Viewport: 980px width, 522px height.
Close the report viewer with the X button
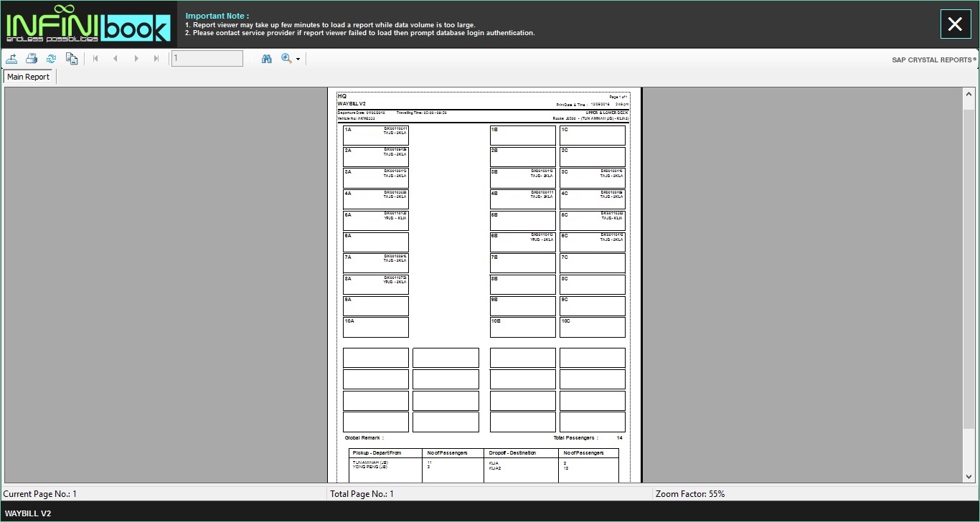point(955,24)
